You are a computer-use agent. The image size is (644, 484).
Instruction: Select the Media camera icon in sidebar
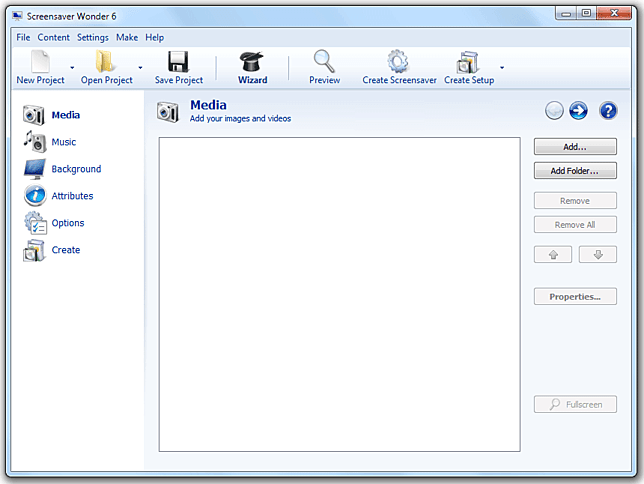tap(34, 115)
